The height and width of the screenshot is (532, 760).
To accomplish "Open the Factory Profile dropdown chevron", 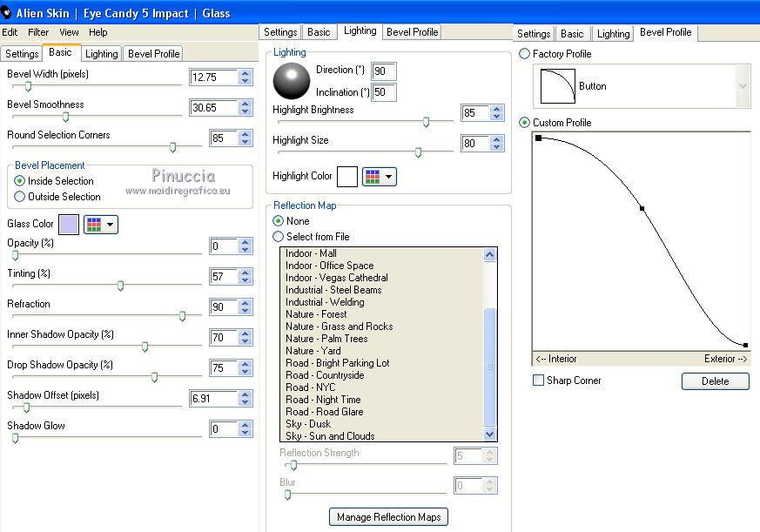I will click(743, 86).
